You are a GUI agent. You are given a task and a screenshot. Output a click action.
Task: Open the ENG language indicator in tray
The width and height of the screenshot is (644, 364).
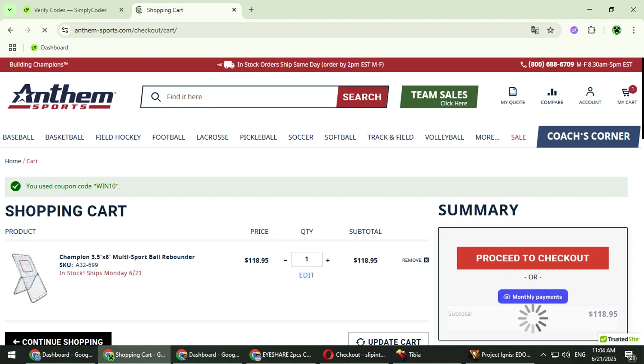coord(580,355)
